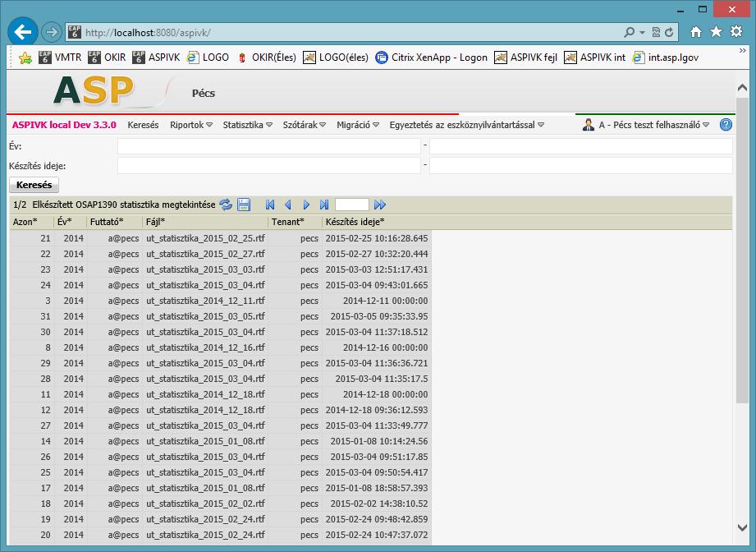The image size is (756, 552).
Task: Click the search magnifier in the address bar
Action: (629, 32)
